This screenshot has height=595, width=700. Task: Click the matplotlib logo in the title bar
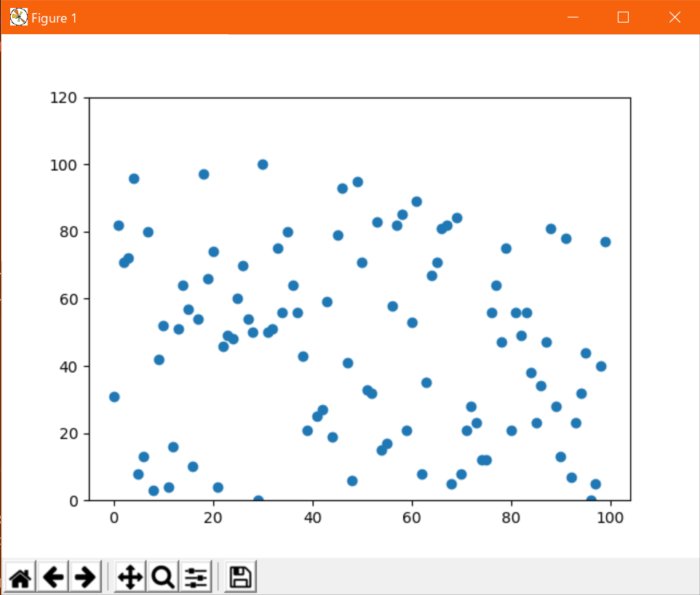pos(17,16)
